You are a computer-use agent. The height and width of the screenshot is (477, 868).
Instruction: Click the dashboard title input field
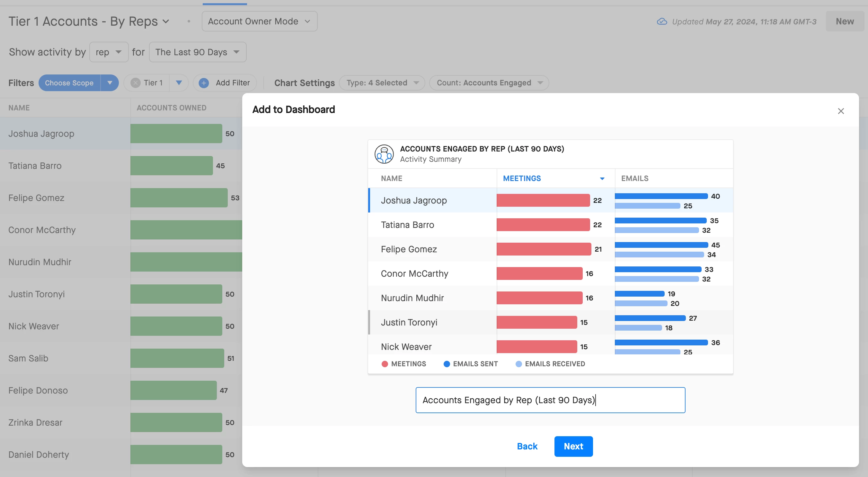[550, 400]
